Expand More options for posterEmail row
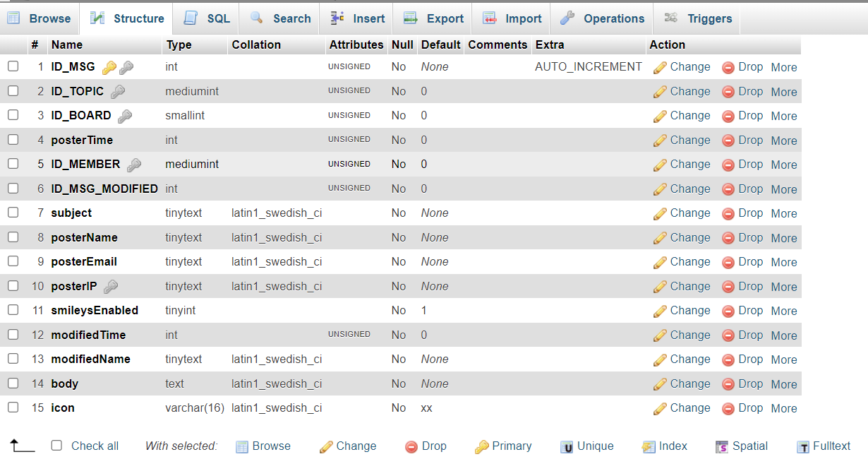The image size is (868, 464). (783, 262)
